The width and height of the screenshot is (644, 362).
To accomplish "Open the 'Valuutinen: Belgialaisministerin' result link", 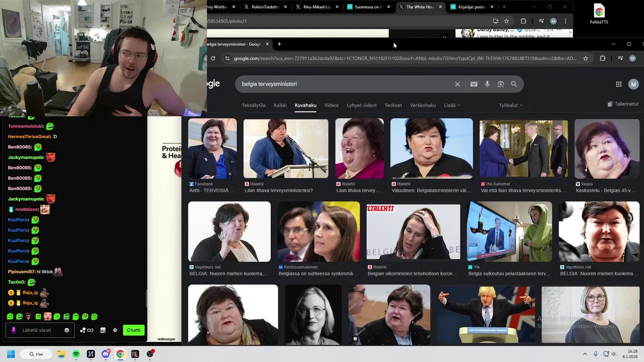I will tap(431, 191).
